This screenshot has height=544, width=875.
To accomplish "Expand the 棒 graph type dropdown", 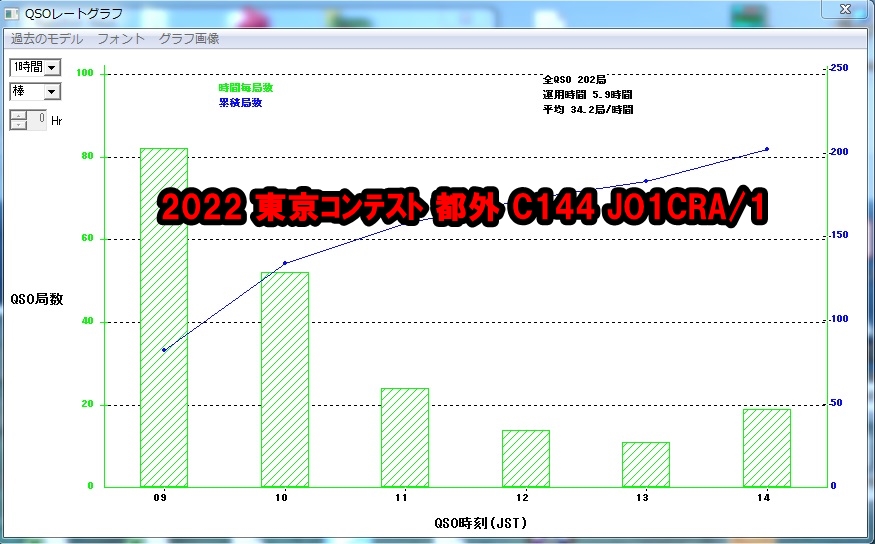I will click(52, 91).
